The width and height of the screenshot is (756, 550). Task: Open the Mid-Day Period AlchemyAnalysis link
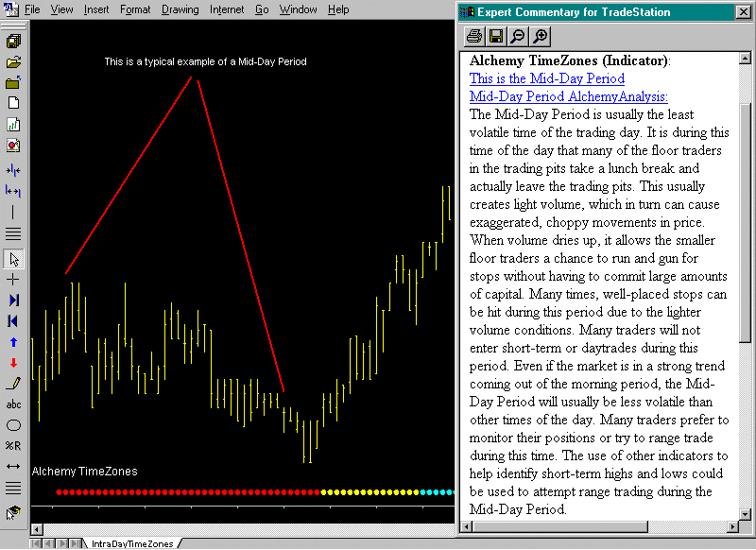coord(569,96)
